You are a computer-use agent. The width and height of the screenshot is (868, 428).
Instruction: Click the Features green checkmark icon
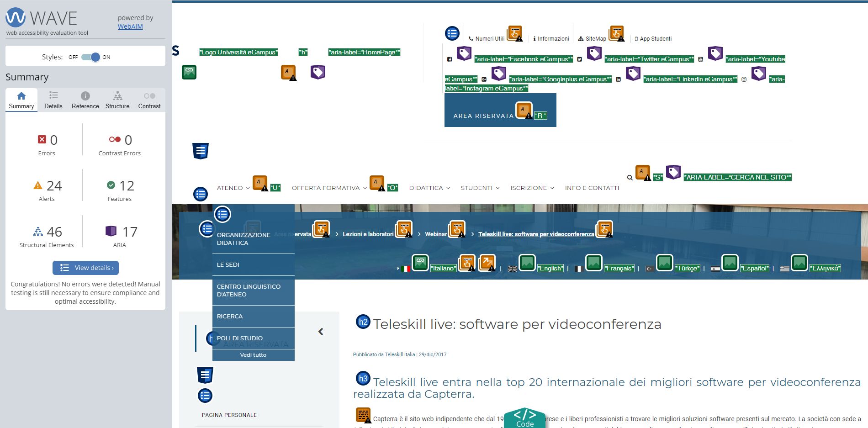coord(111,185)
